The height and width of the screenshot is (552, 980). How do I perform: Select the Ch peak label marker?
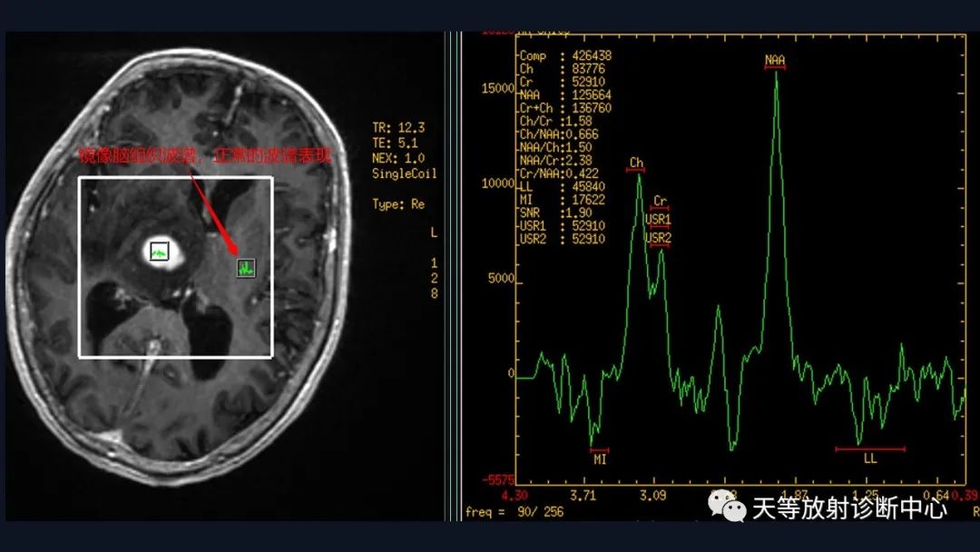(x=635, y=164)
